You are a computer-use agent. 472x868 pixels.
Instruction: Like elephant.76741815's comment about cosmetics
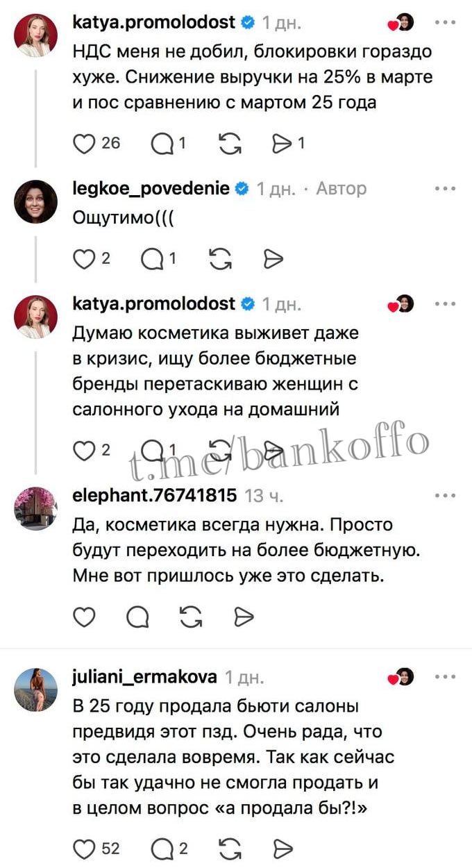[84, 616]
